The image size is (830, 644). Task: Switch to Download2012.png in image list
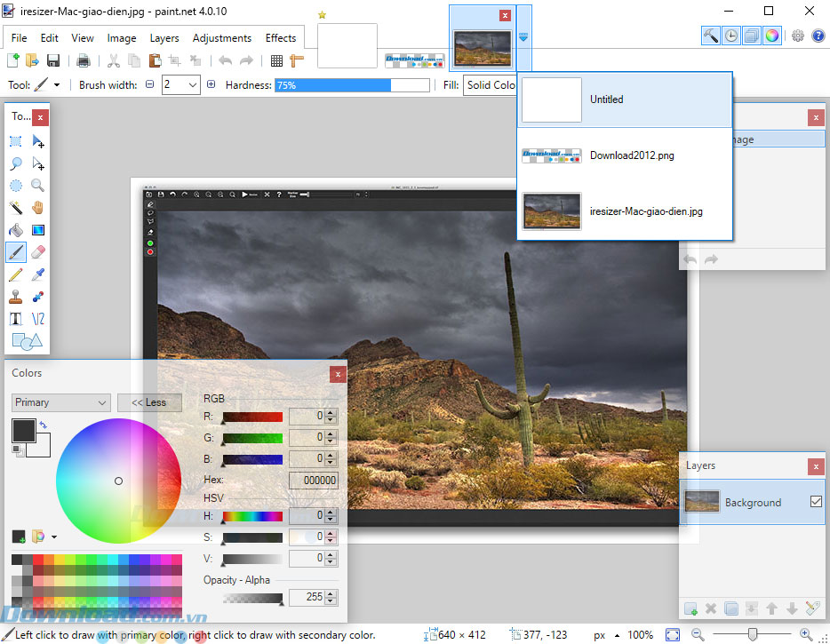click(x=625, y=155)
